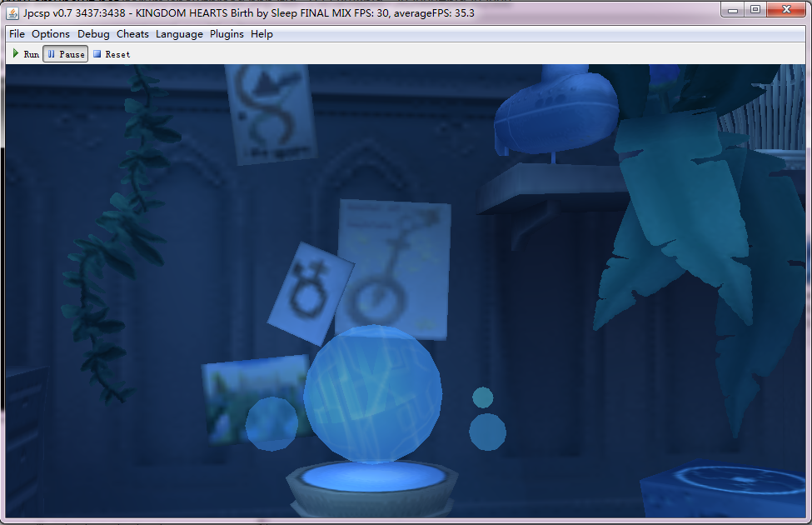The width and height of the screenshot is (812, 525).
Task: Click the glowing pedestal base under orb
Action: click(371, 483)
